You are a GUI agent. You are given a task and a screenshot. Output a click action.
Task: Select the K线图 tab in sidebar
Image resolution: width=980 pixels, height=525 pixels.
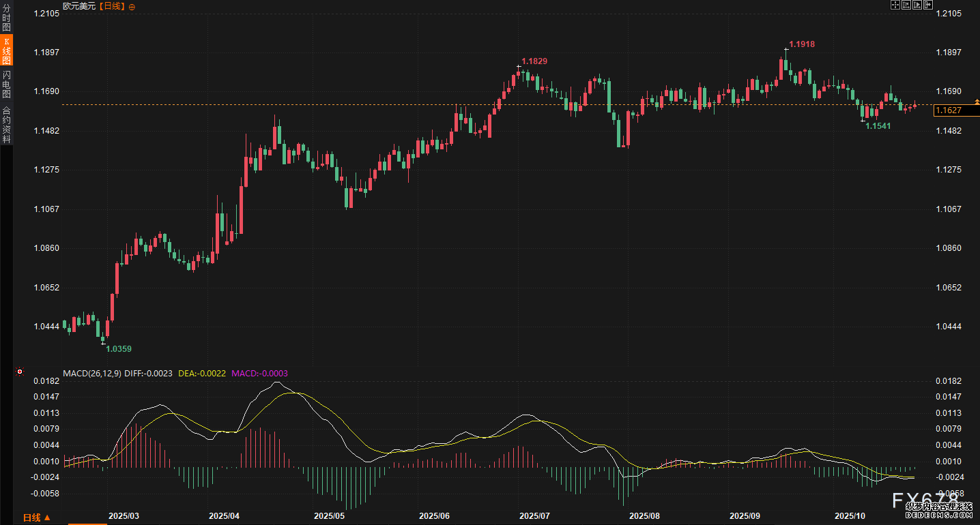click(x=6, y=51)
